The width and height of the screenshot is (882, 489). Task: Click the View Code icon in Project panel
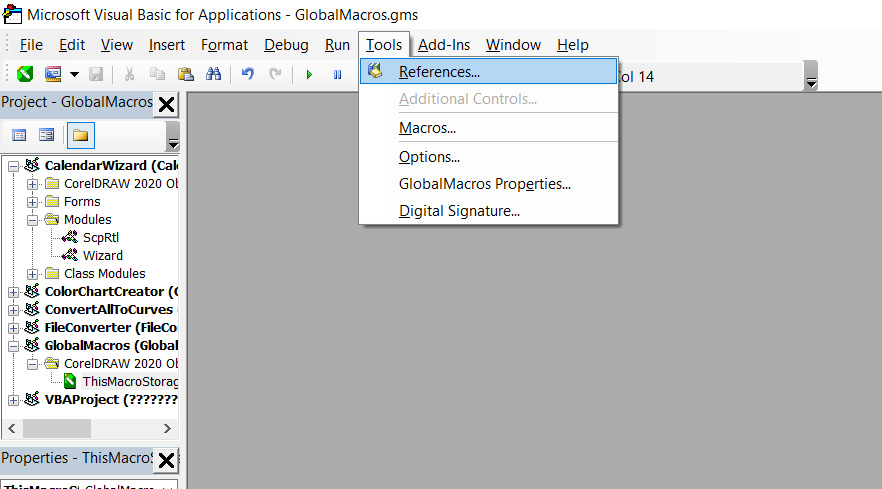point(19,135)
